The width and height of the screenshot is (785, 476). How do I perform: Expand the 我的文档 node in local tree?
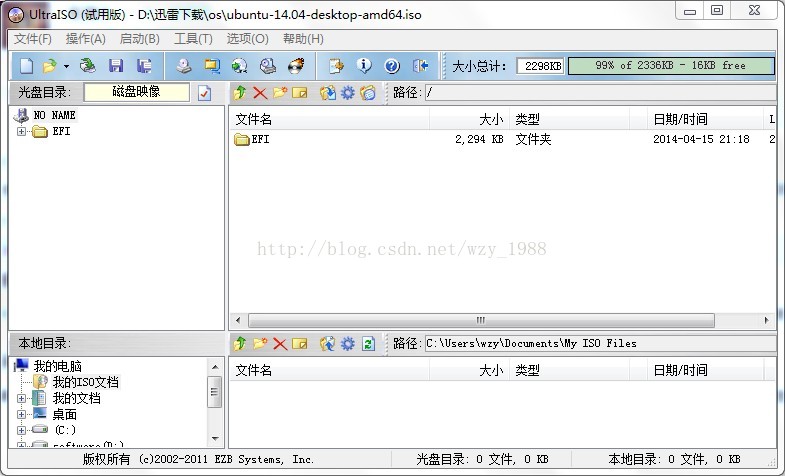(x=22, y=398)
